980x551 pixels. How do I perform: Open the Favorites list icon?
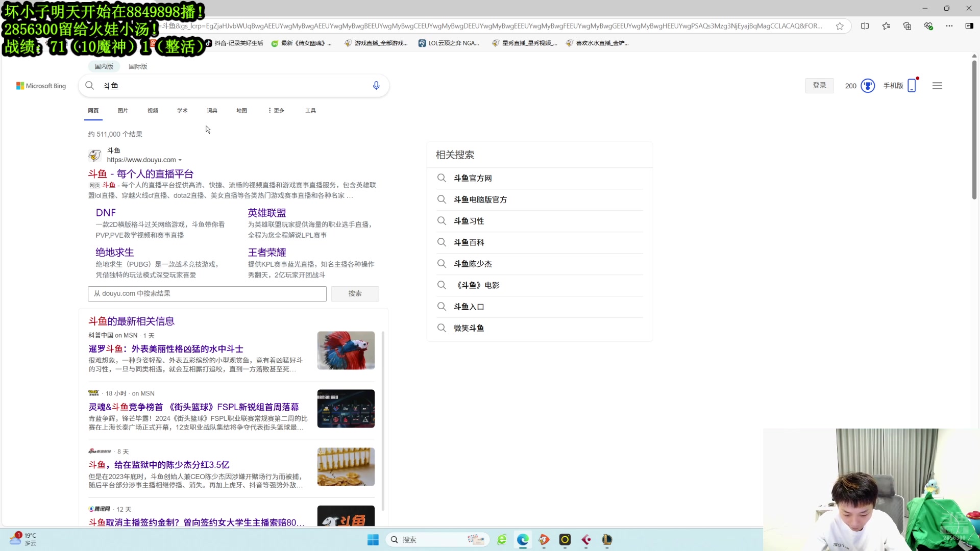click(886, 26)
